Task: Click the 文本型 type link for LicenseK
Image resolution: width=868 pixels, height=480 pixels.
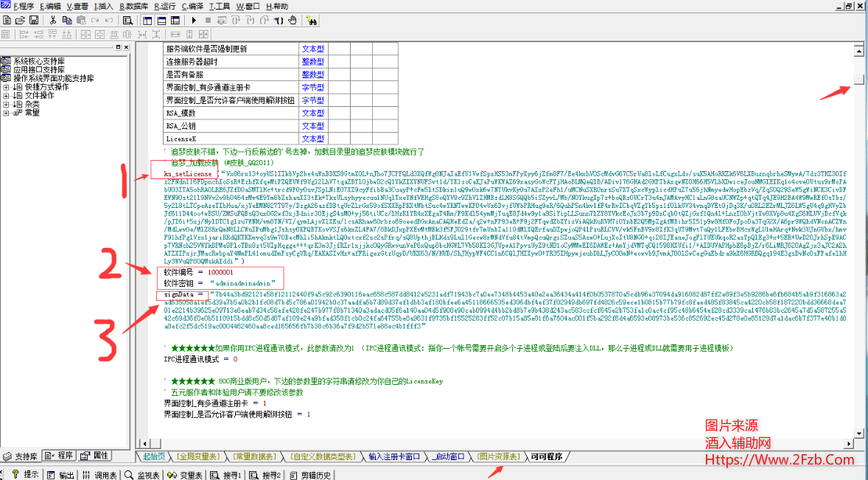Action: pos(312,139)
